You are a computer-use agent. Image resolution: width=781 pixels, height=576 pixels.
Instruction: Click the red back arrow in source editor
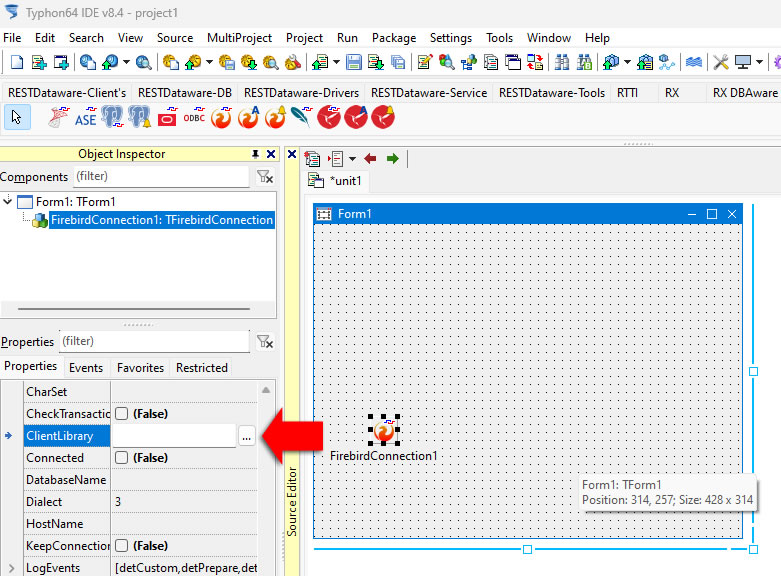coord(370,159)
